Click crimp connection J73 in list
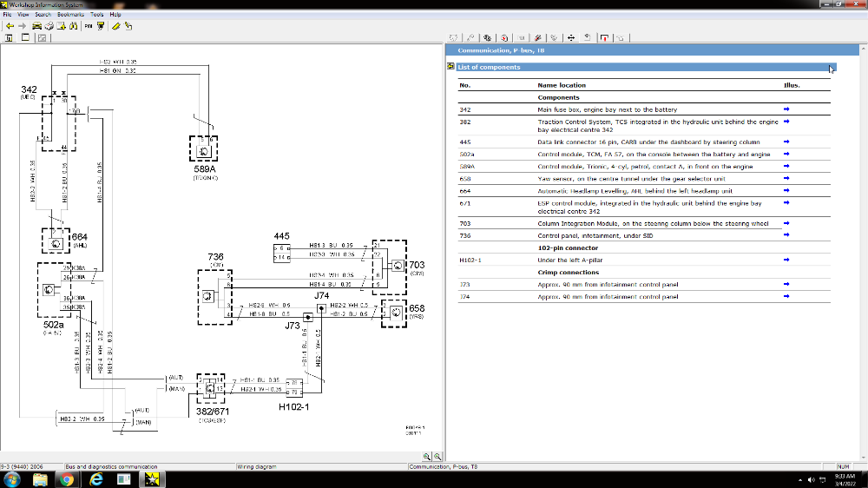This screenshot has height=488, width=868. coord(464,284)
